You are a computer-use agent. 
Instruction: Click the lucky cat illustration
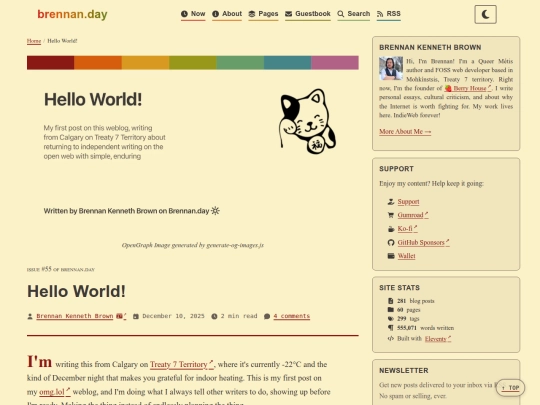307,121
